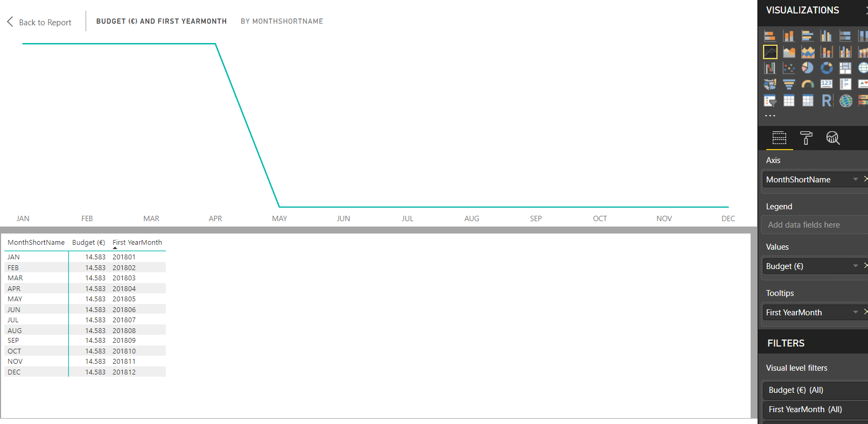Viewport: 868px width, 424px height.
Task: Open the First YearMonth tooltips field dropdown
Action: [x=856, y=312]
